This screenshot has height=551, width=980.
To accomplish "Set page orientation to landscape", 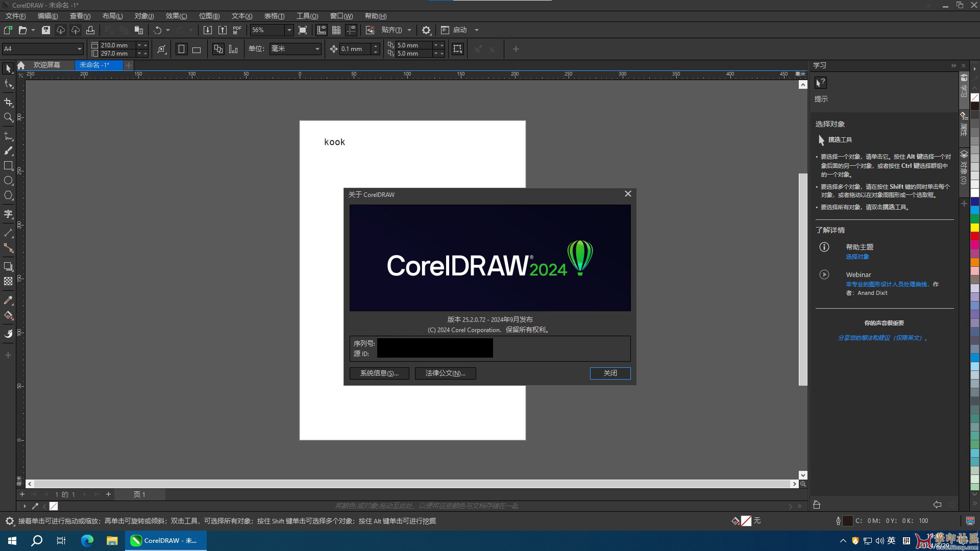I will pyautogui.click(x=197, y=49).
